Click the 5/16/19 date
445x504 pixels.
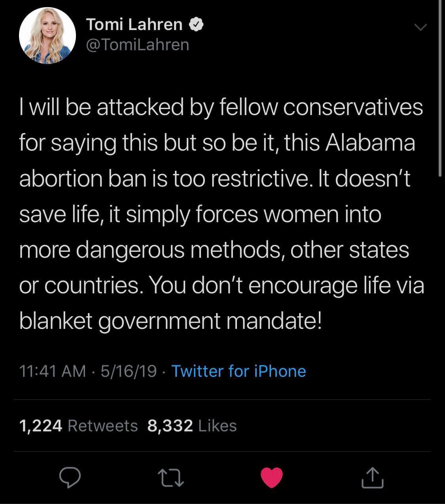(x=129, y=371)
